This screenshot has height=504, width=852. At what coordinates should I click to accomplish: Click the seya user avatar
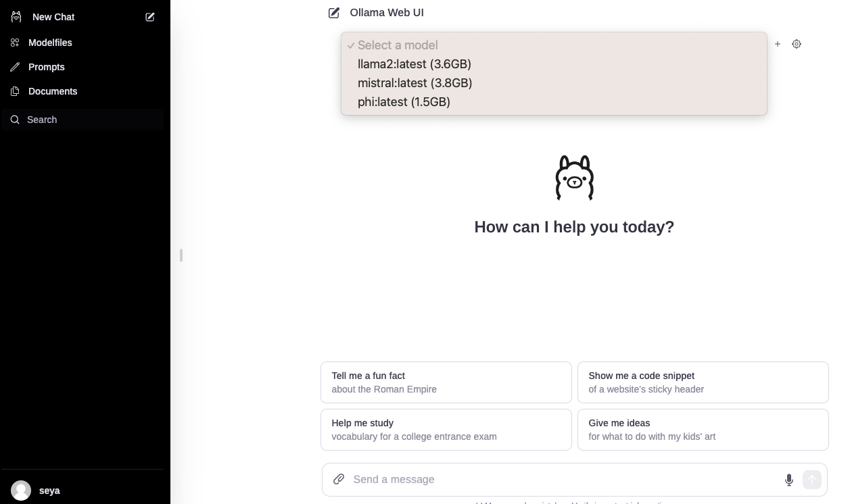point(21,490)
